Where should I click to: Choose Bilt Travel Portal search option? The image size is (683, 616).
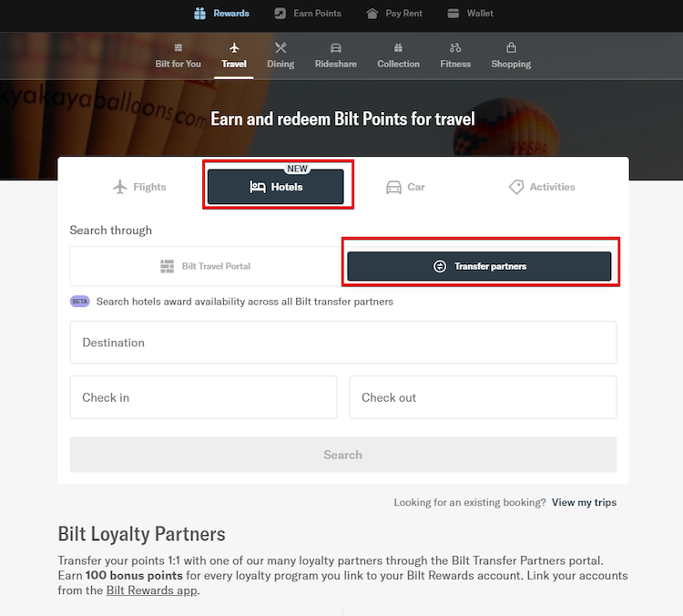[207, 266]
